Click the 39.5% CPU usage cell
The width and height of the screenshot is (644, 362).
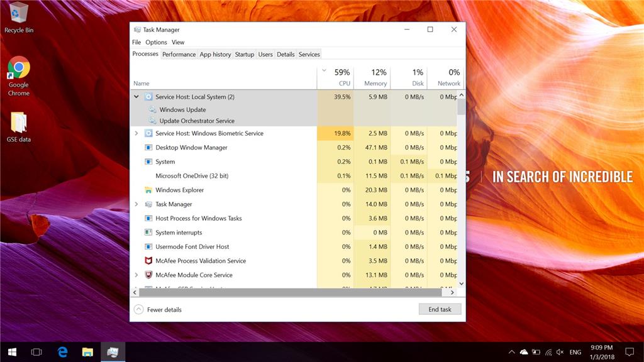[335, 97]
